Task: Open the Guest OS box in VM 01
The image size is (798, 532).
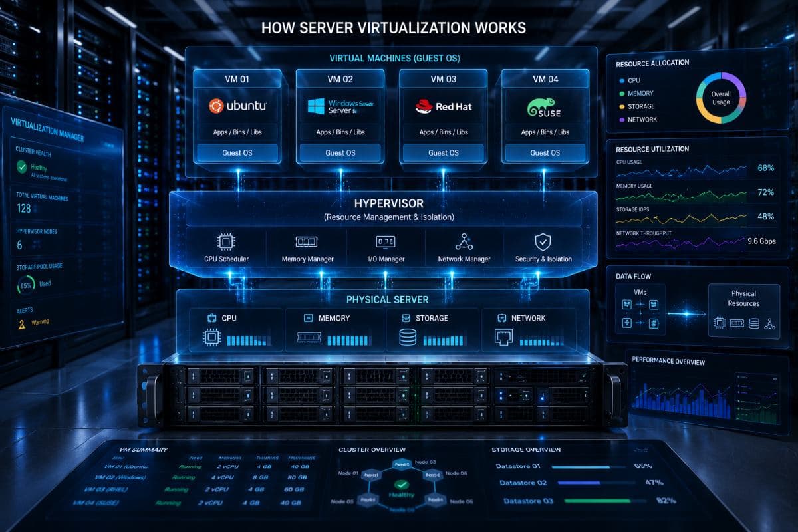Action: 237,153
